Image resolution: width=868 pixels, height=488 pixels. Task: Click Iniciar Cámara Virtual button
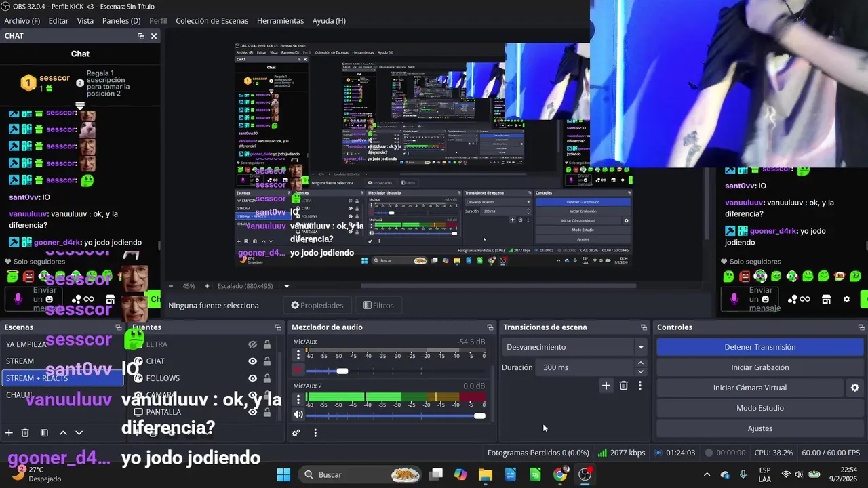[x=749, y=388]
